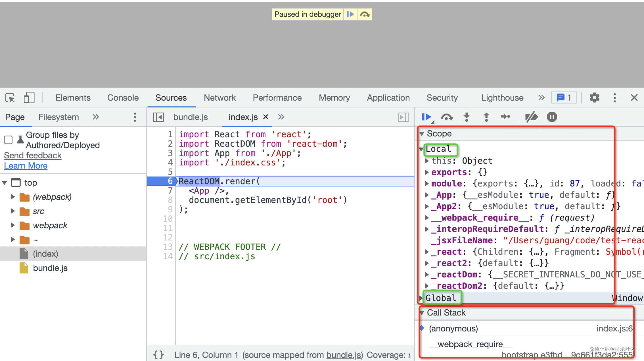
Task: Click Step out of current function icon
Action: [x=486, y=117]
